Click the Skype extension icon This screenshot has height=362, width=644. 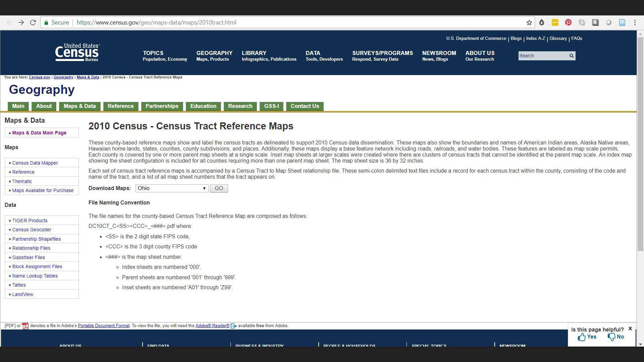(582, 22)
